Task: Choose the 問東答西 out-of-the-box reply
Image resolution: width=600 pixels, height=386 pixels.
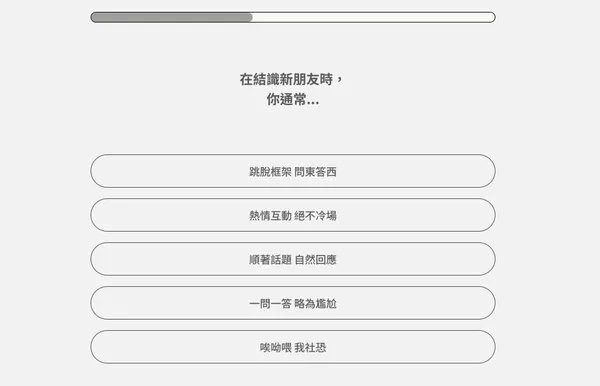Action: [293, 171]
